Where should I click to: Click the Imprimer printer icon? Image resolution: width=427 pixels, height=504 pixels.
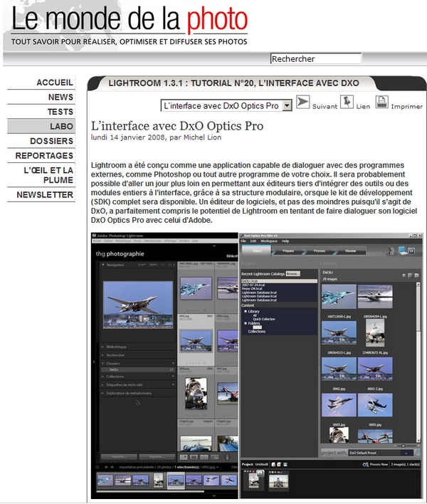tap(381, 102)
